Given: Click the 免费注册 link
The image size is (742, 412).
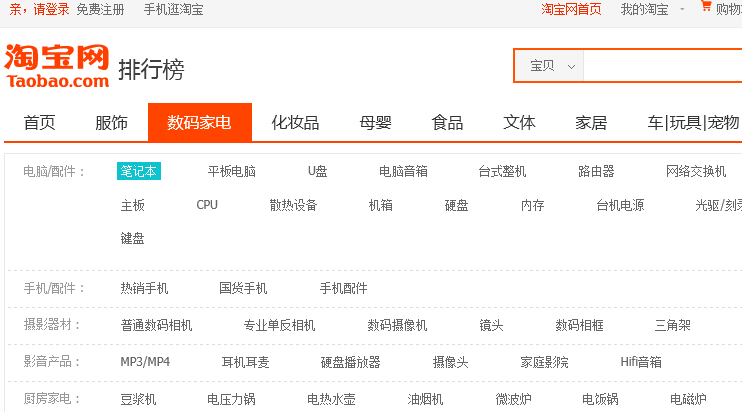Looking at the screenshot, I should pos(100,9).
